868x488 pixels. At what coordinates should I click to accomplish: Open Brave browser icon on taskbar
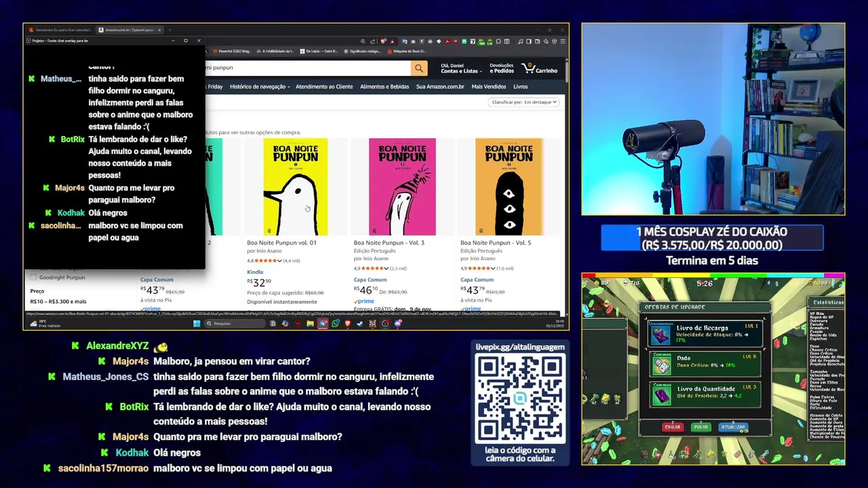tap(347, 323)
